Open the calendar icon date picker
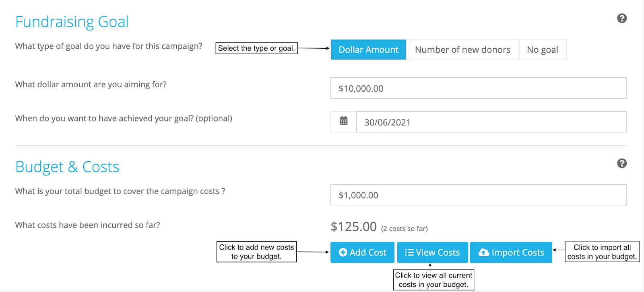The width and height of the screenshot is (644, 292). (344, 122)
